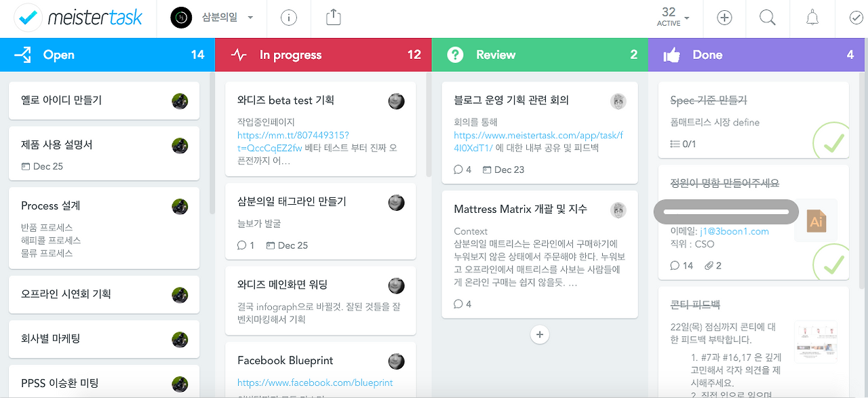Click assignee avatar on 제품 사용 설명서
The width and height of the screenshot is (868, 398).
(x=180, y=145)
